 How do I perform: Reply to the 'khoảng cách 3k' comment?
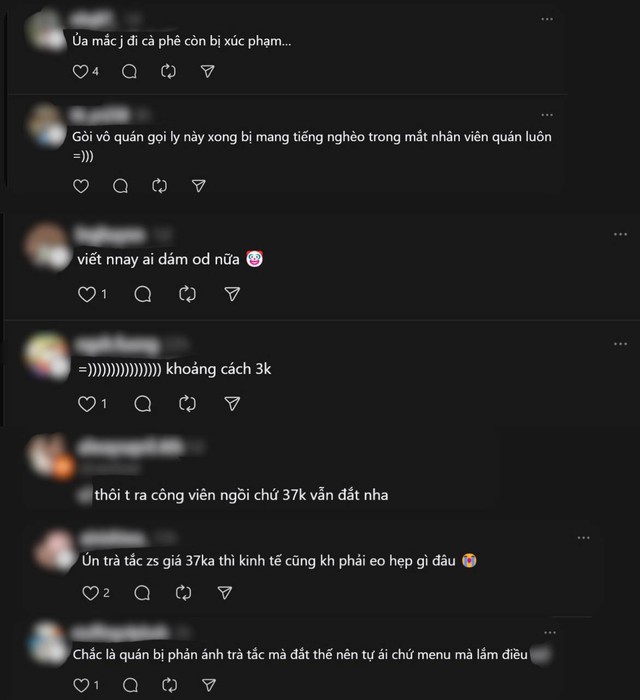pyautogui.click(x=143, y=404)
